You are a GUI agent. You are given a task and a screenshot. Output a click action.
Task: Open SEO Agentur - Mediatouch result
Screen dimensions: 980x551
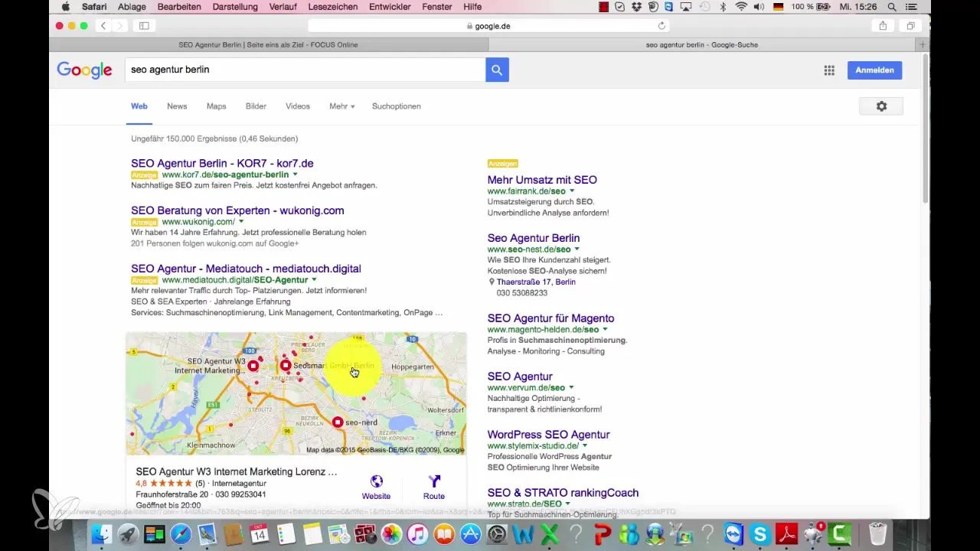point(246,269)
